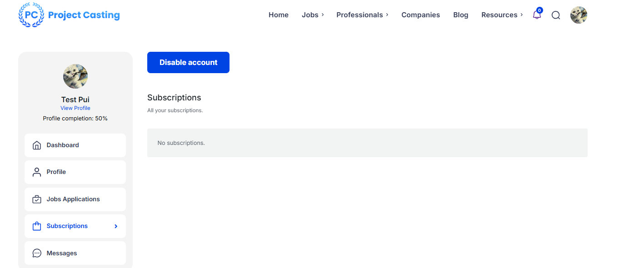Go to the Home page
644x268 pixels.
[279, 15]
